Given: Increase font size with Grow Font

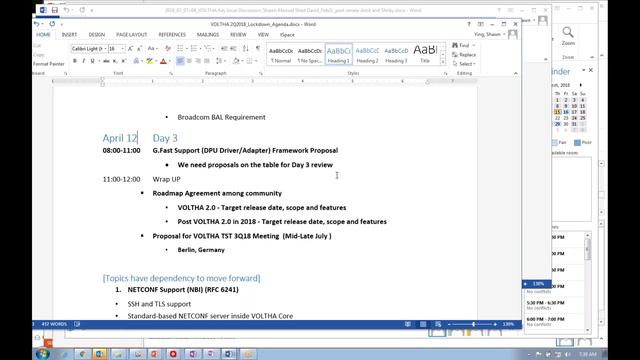Looking at the screenshot, I should [x=130, y=49].
